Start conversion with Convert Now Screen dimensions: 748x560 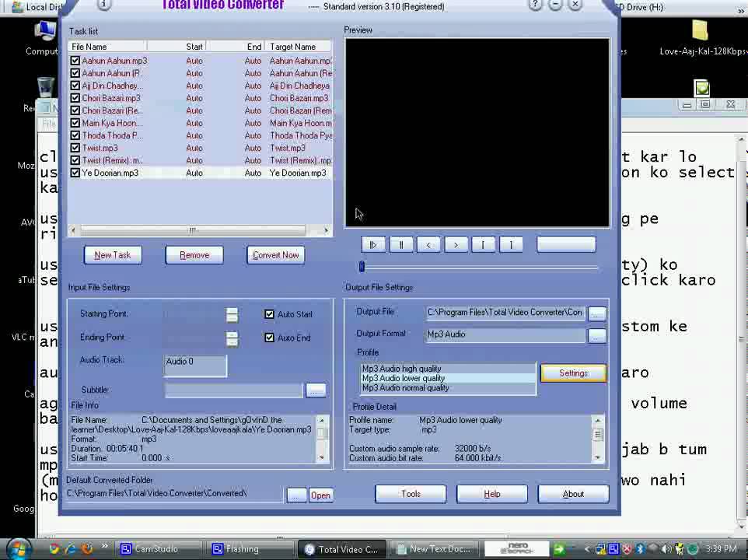[276, 255]
